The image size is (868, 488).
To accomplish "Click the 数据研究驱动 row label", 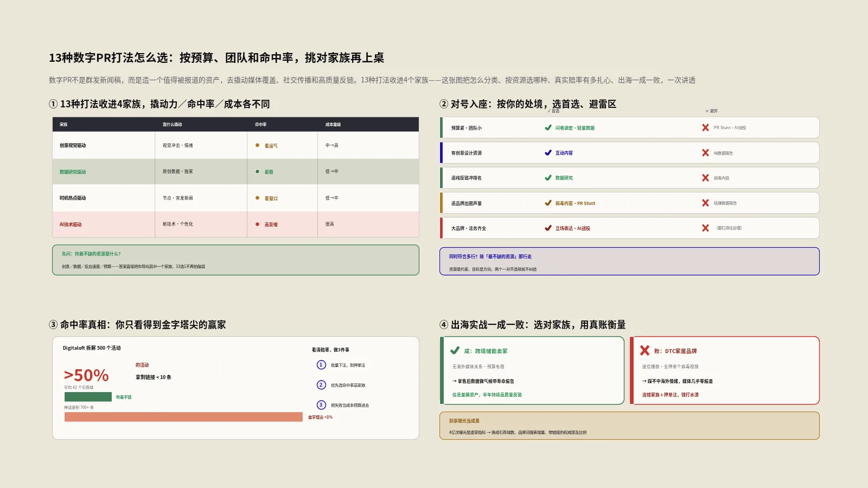I will 73,172.
